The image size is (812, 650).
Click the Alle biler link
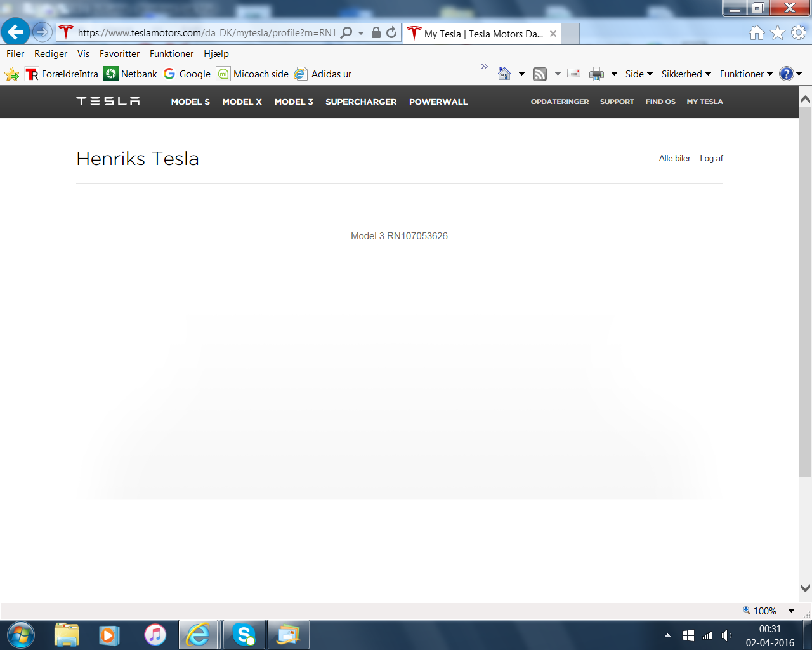(x=674, y=159)
